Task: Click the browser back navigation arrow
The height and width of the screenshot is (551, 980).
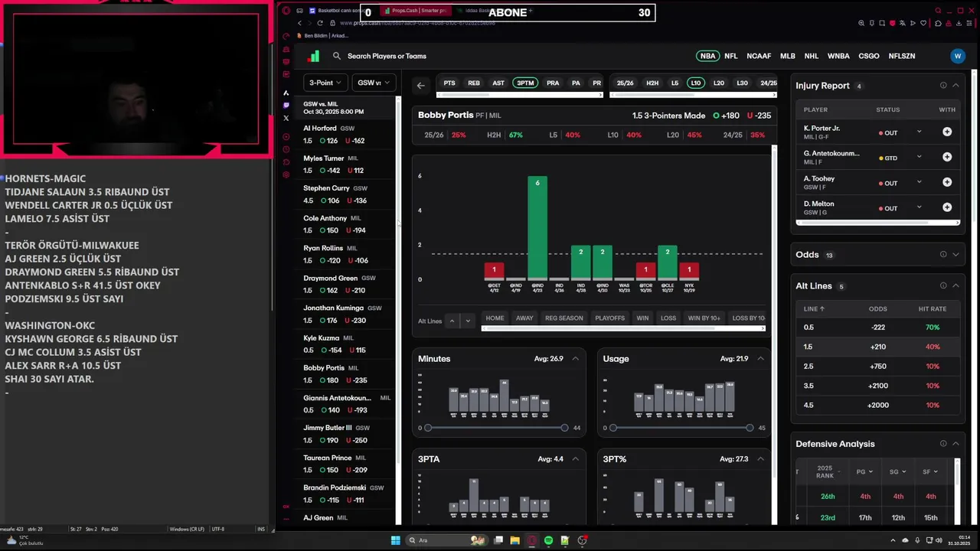Action: [x=299, y=23]
